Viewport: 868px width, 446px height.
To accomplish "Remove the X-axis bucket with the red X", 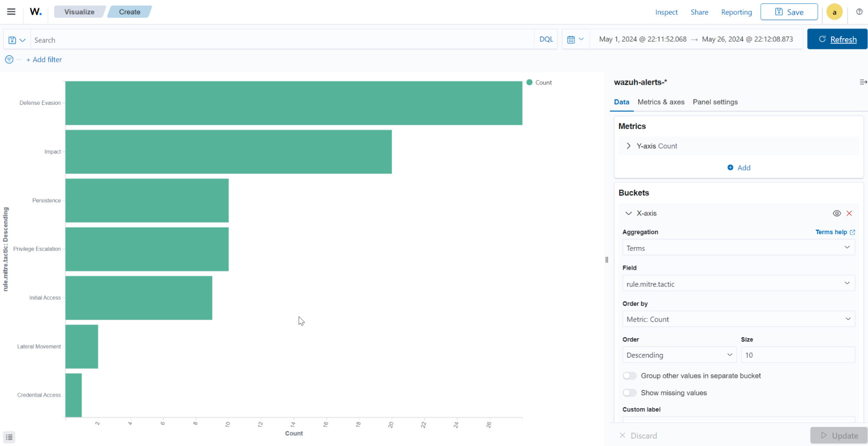I will [x=850, y=213].
